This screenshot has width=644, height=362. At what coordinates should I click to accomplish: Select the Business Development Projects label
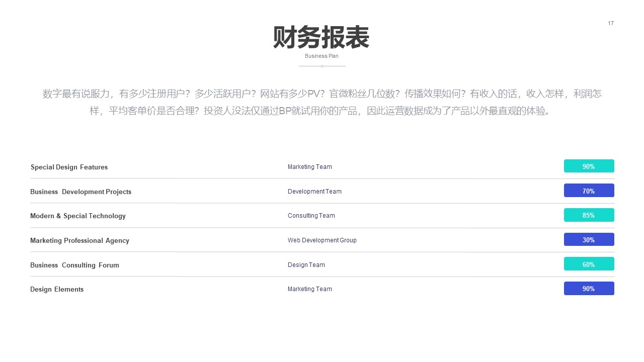[80, 192]
